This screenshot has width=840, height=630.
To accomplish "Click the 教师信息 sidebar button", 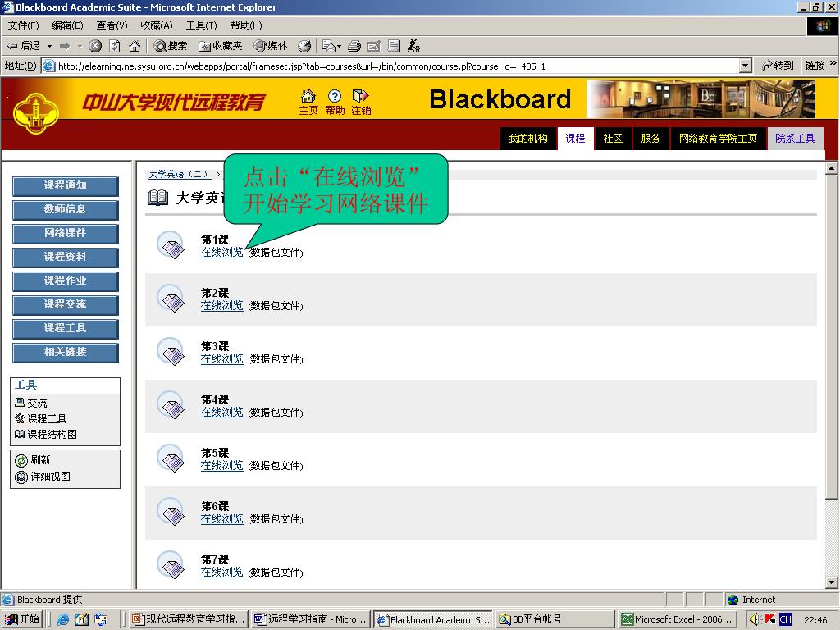I will click(x=66, y=209).
